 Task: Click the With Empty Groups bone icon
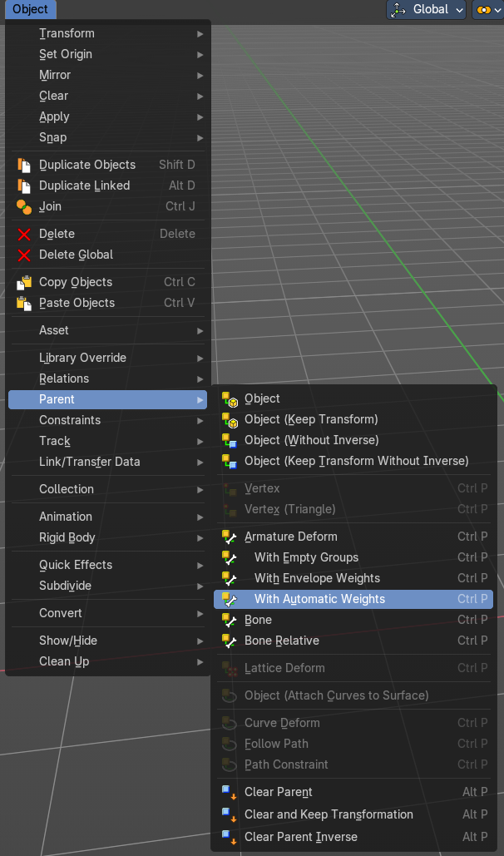pyautogui.click(x=230, y=557)
